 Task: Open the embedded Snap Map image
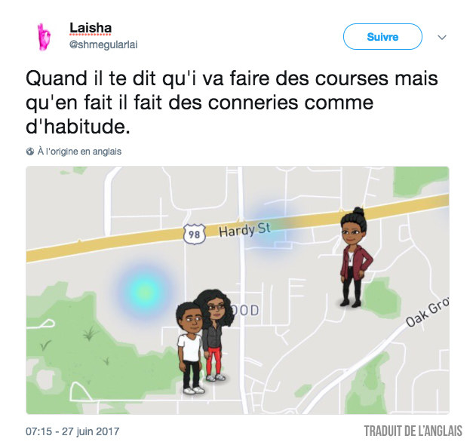238,290
